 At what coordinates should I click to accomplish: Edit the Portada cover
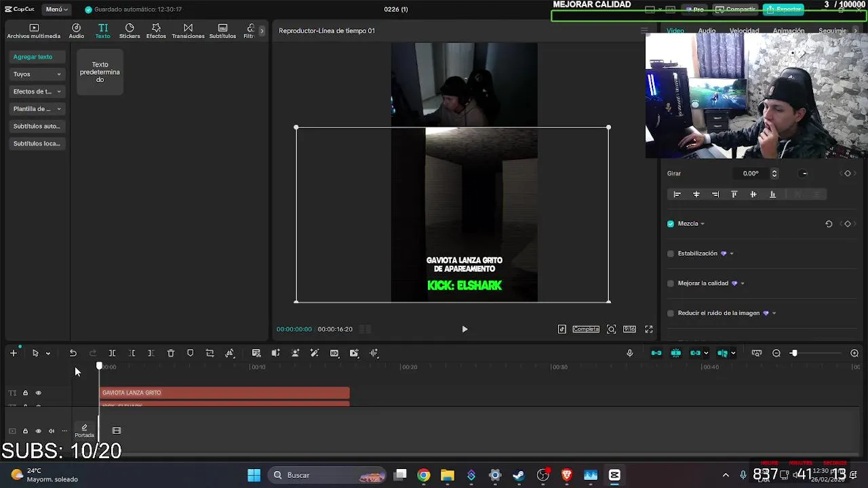84,431
